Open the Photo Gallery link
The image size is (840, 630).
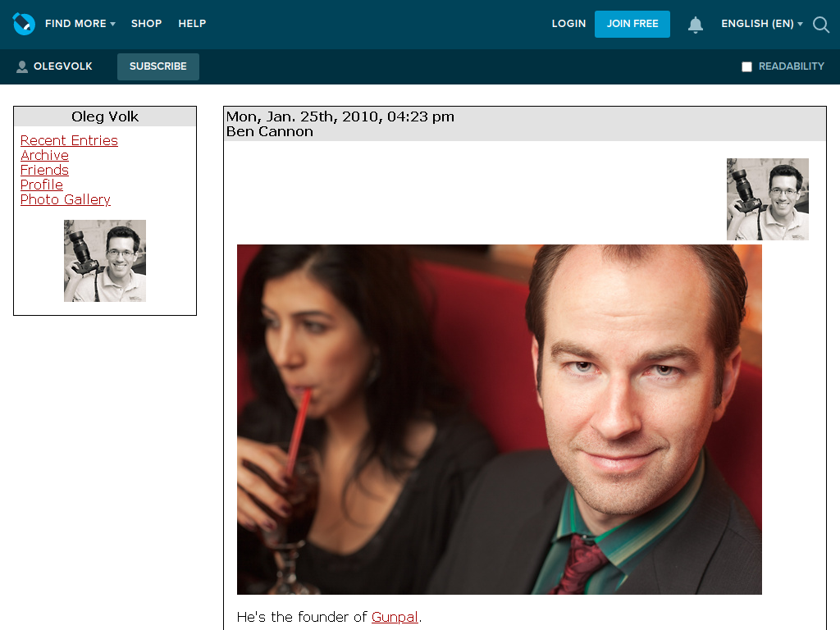click(66, 200)
